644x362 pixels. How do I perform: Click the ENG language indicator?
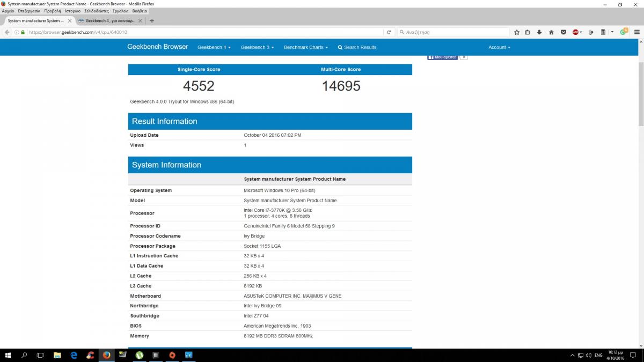pos(599,355)
